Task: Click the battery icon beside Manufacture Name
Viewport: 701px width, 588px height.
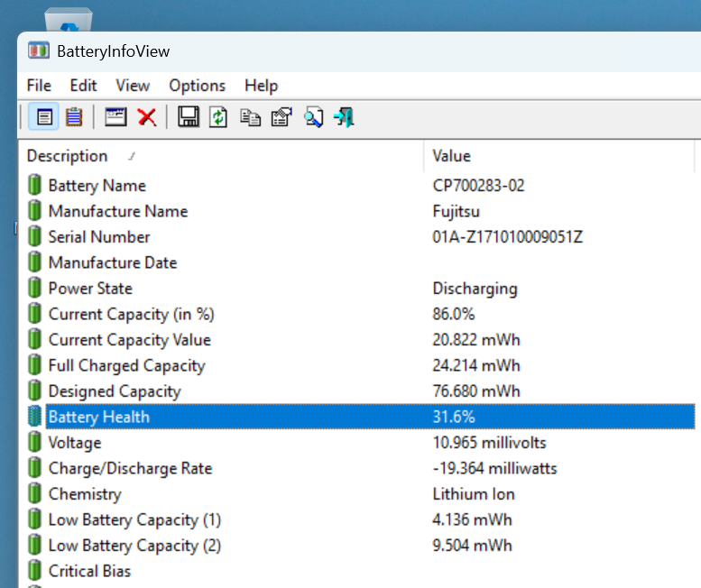Action: [x=34, y=210]
